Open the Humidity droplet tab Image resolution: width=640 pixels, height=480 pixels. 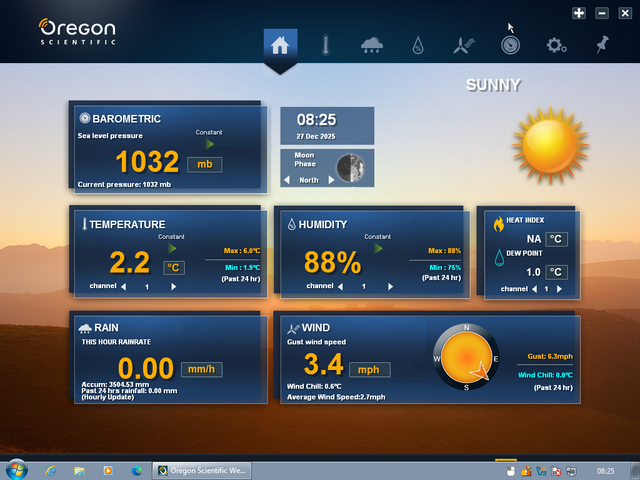coord(418,45)
